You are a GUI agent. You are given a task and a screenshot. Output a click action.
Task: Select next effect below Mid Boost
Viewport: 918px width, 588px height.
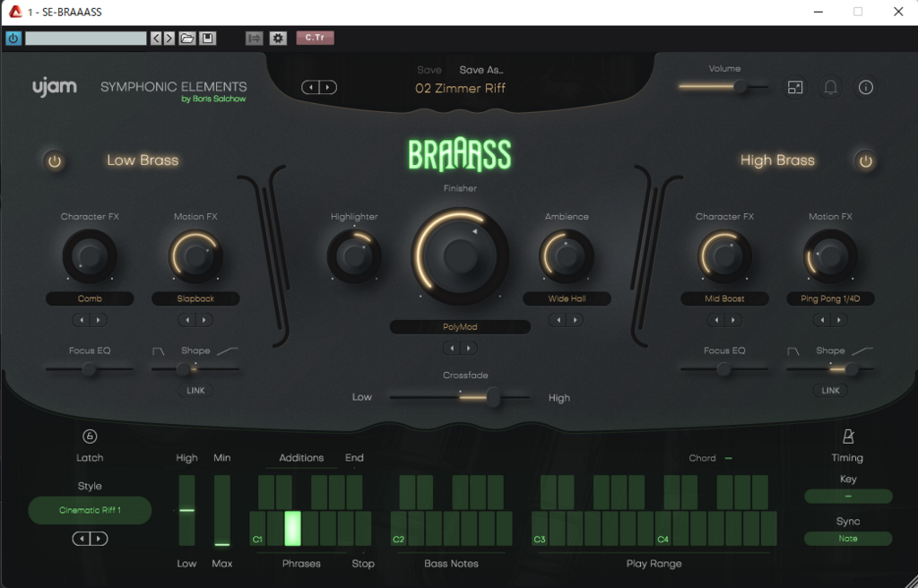tap(733, 320)
